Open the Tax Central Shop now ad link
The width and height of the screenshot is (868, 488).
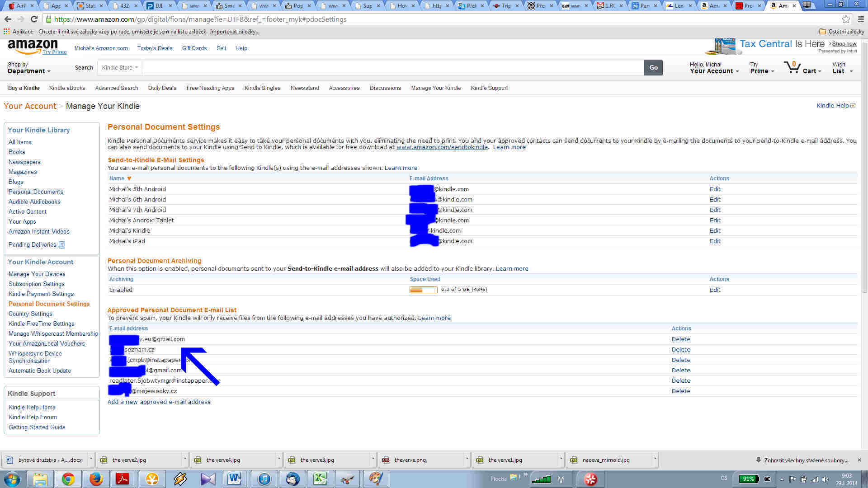point(844,44)
